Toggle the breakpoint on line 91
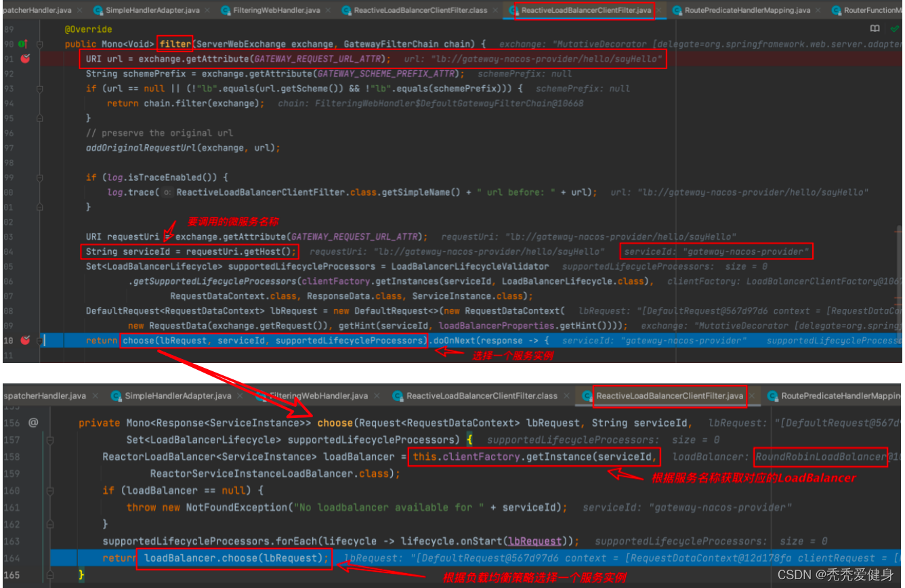The height and width of the screenshot is (588, 905). (25, 59)
